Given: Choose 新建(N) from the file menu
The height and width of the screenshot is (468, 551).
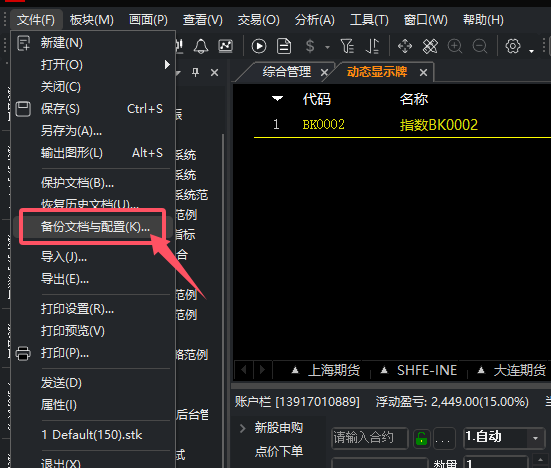Looking at the screenshot, I should [x=93, y=43].
